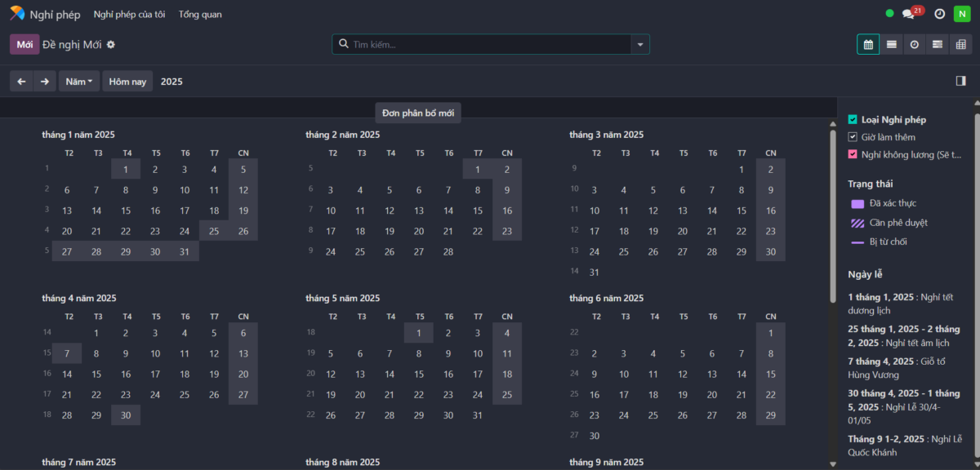Screen dimensions: 980x470
Task: Switch to the list view icon
Action: [x=891, y=44]
